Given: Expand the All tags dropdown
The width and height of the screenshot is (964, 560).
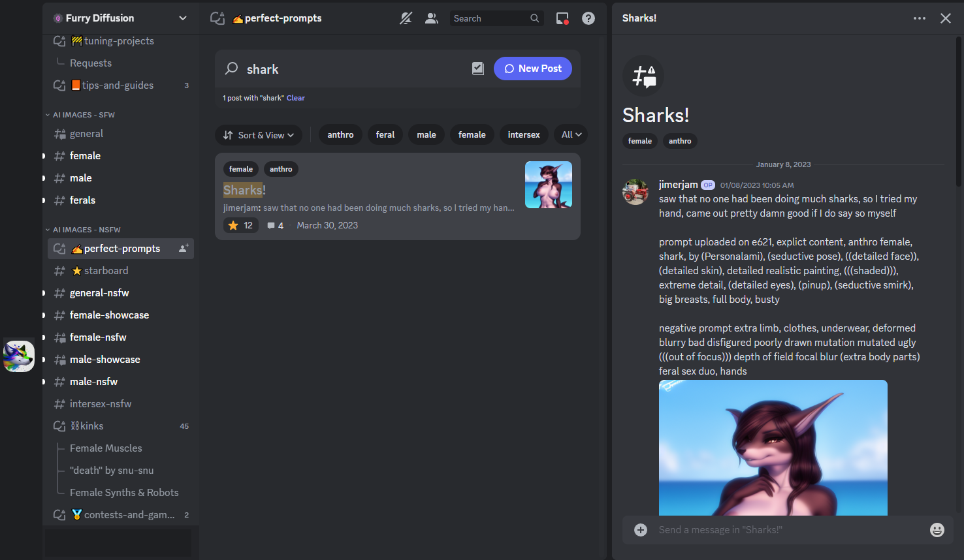Looking at the screenshot, I should coord(571,135).
